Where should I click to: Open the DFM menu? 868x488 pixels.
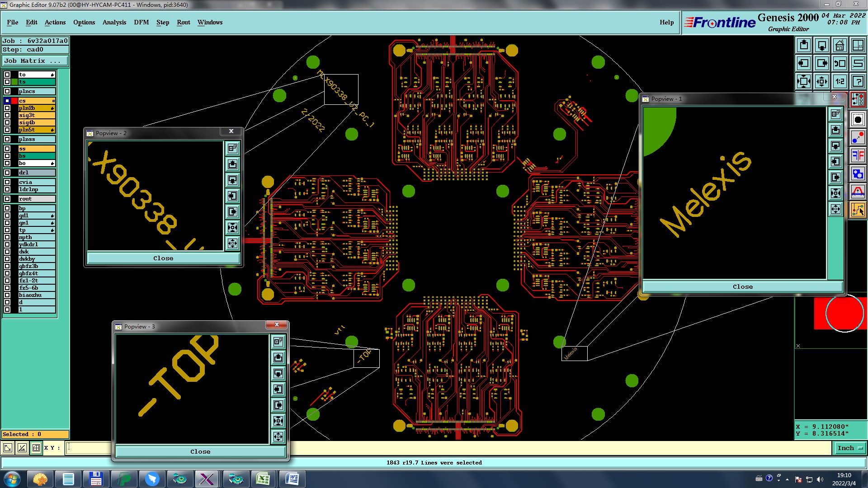point(141,22)
